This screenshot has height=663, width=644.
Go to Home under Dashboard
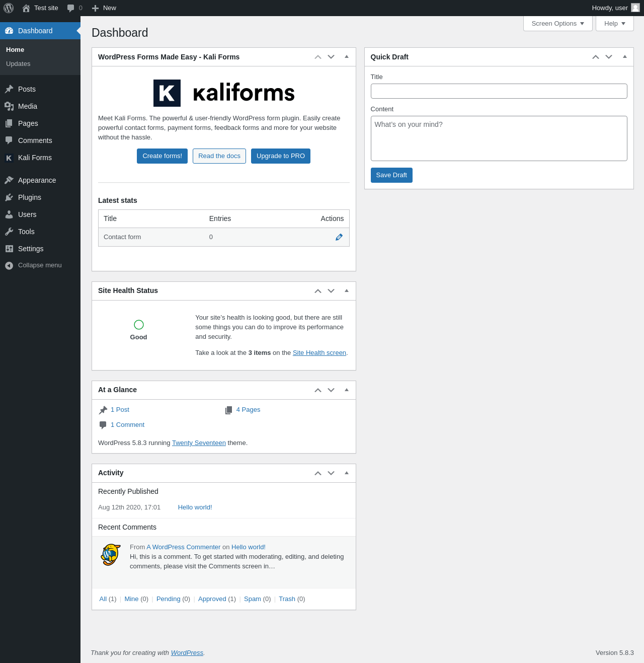coord(15,50)
